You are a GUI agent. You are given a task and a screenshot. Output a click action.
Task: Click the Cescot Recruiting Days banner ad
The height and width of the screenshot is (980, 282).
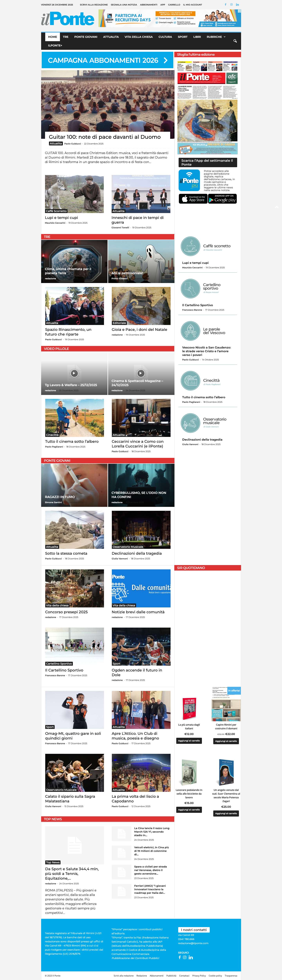[x=170, y=18]
